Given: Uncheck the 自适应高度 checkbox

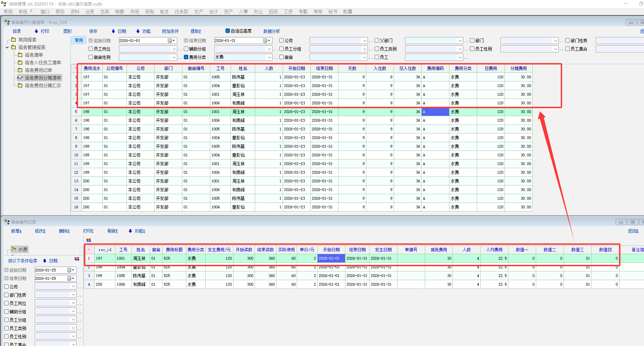Looking at the screenshot, I should click(227, 31).
